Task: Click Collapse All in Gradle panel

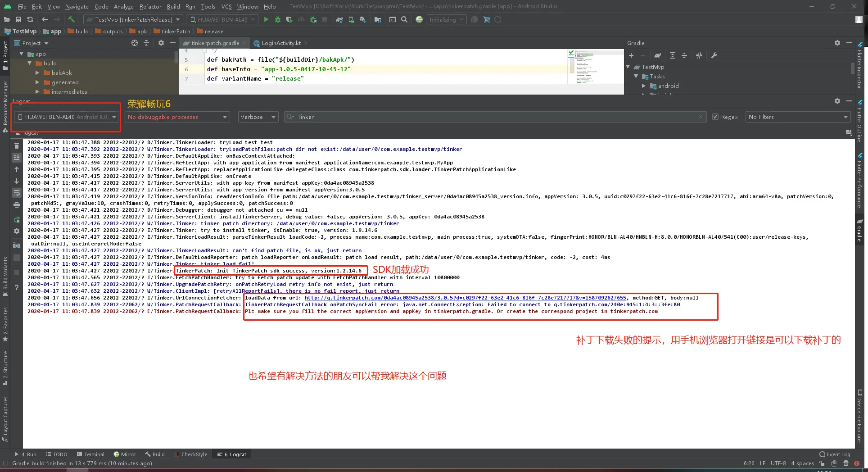Action: click(684, 55)
